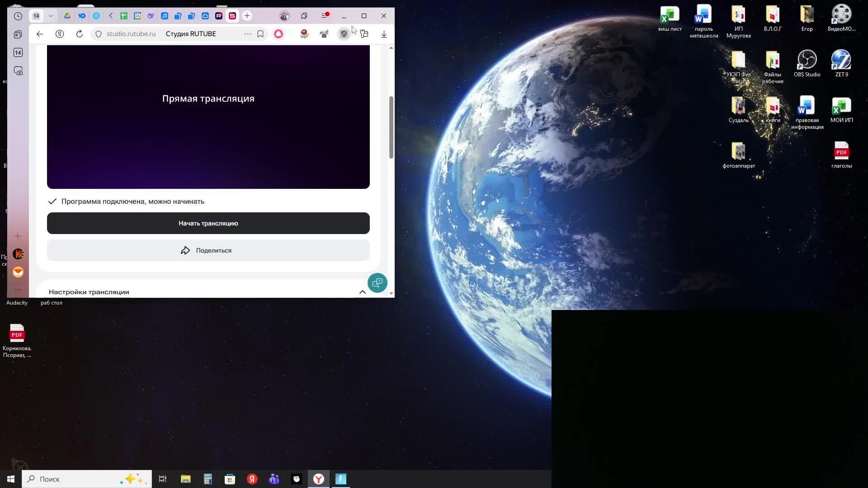The width and height of the screenshot is (868, 488).
Task: Click the browser back arrow
Action: (x=40, y=34)
